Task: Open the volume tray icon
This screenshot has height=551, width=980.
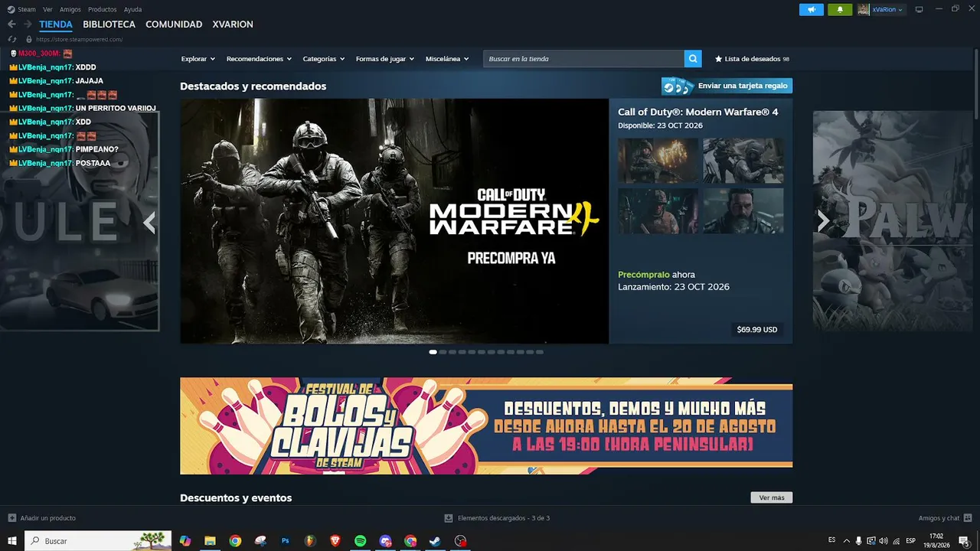Action: 884,541
